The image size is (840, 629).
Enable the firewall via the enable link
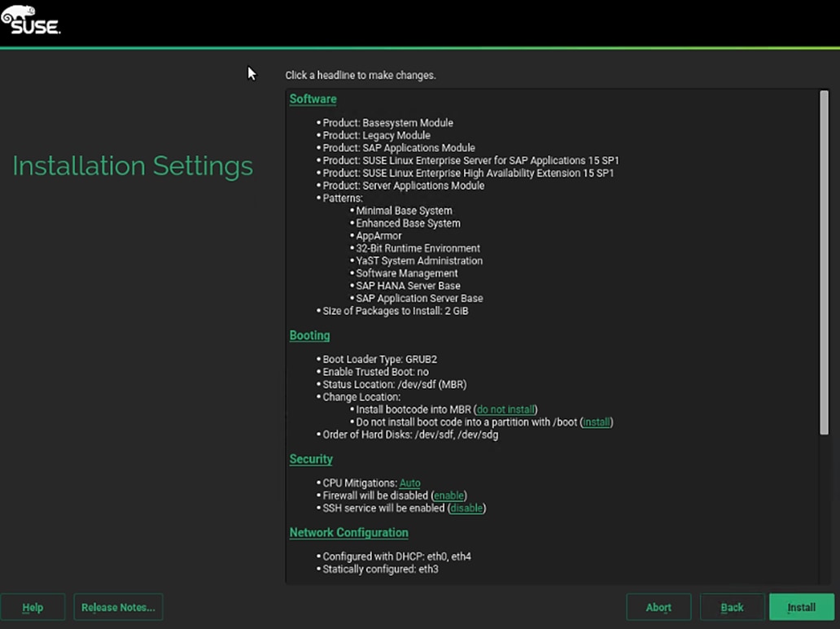click(x=448, y=496)
